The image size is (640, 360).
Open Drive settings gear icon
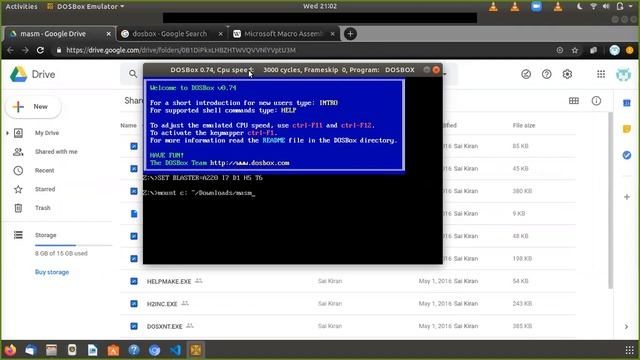(x=567, y=74)
